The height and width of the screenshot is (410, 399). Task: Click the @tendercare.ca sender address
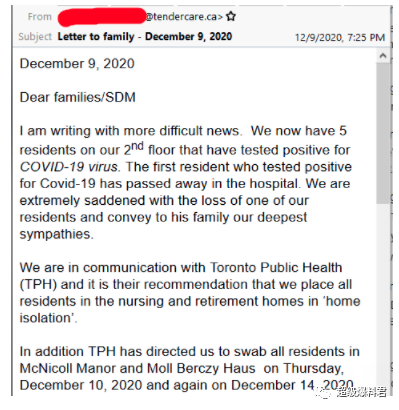[x=184, y=17]
